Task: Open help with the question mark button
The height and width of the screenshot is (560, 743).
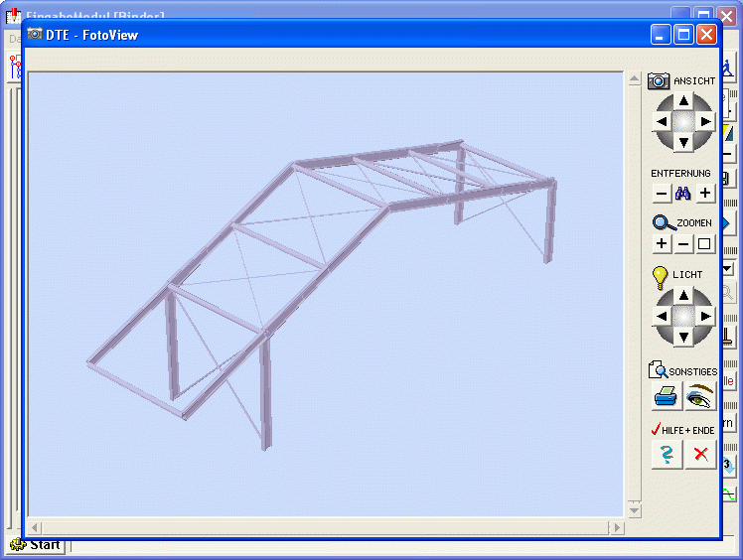Action: [x=667, y=455]
